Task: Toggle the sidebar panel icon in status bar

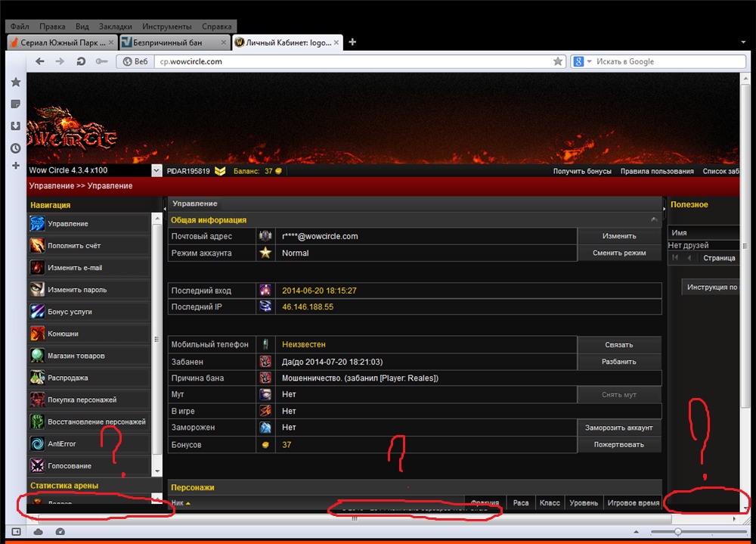Action: 16,531
